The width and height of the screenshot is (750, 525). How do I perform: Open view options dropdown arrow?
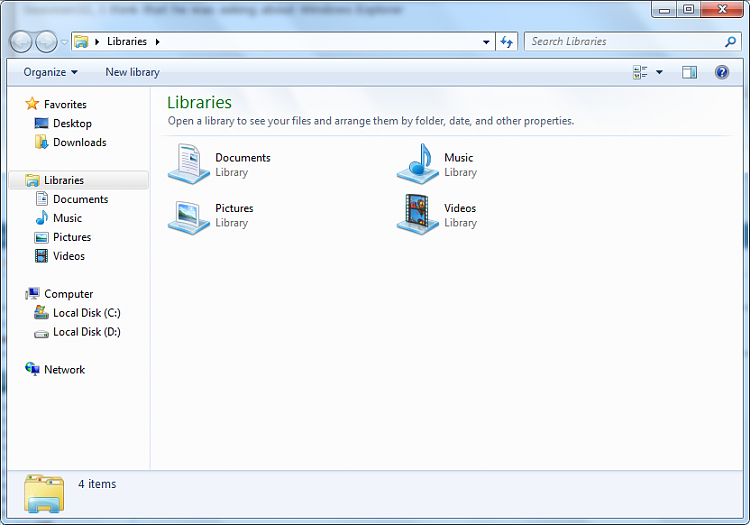[659, 72]
